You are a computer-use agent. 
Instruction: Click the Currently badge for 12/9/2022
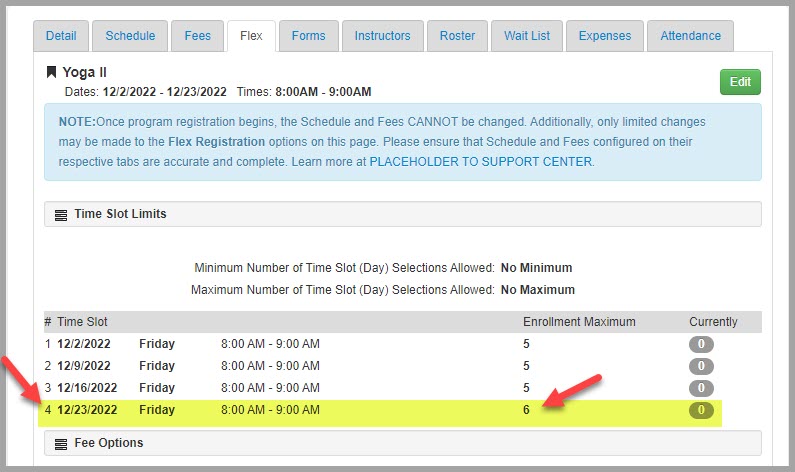701,366
